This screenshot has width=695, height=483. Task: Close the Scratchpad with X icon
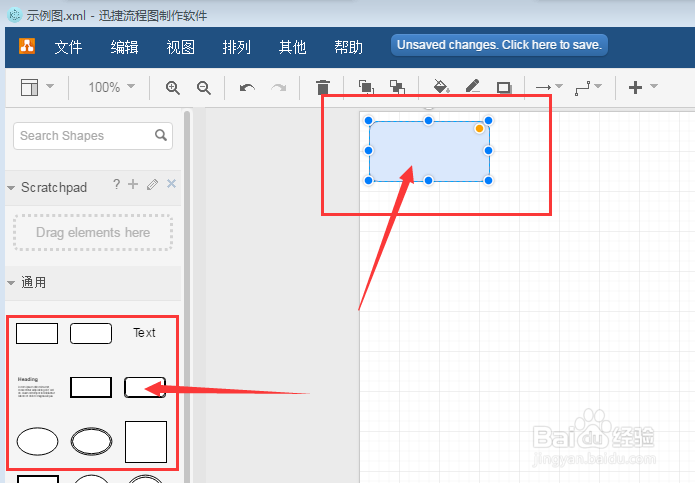click(172, 183)
